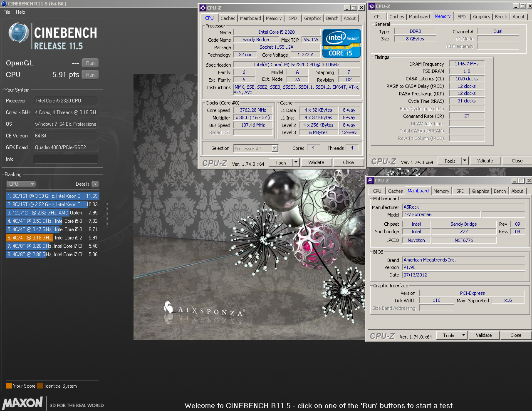Click the DRAM Frequency value 1146.7 MHz
Image resolution: width=532 pixels, height=411 pixels.
coord(467,64)
